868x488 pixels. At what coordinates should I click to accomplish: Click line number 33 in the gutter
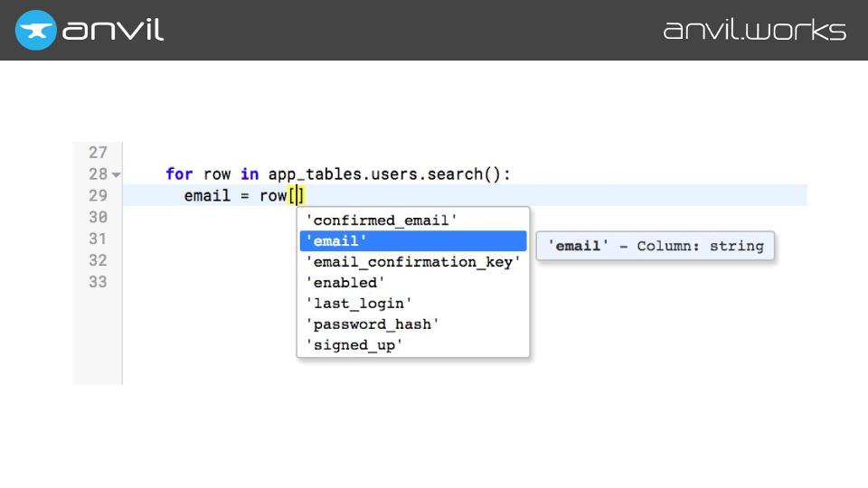point(98,282)
